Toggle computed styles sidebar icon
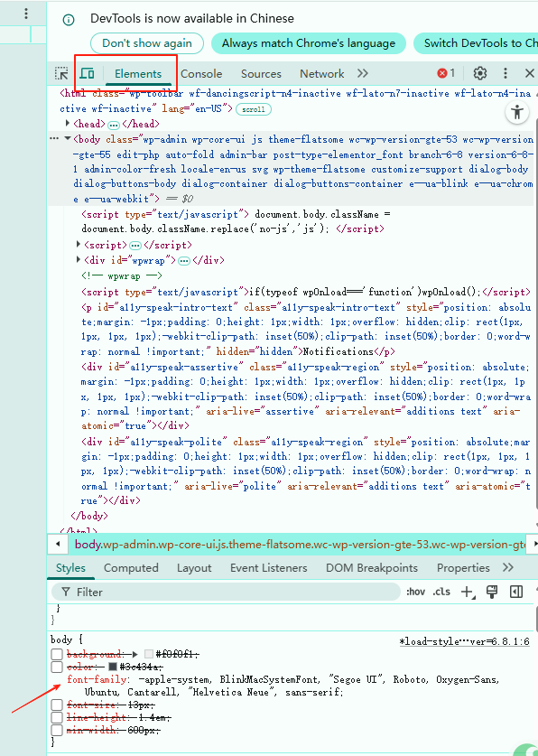538x756 pixels. click(x=516, y=592)
